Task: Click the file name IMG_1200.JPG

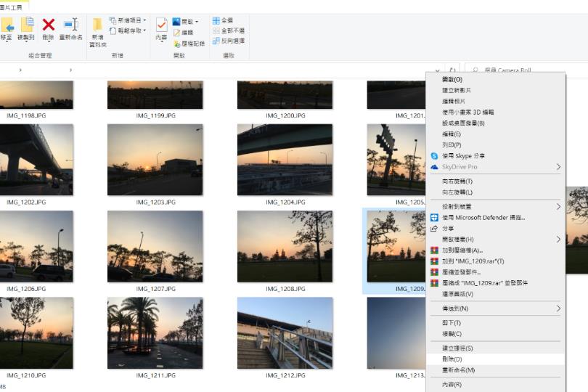Action: [285, 115]
